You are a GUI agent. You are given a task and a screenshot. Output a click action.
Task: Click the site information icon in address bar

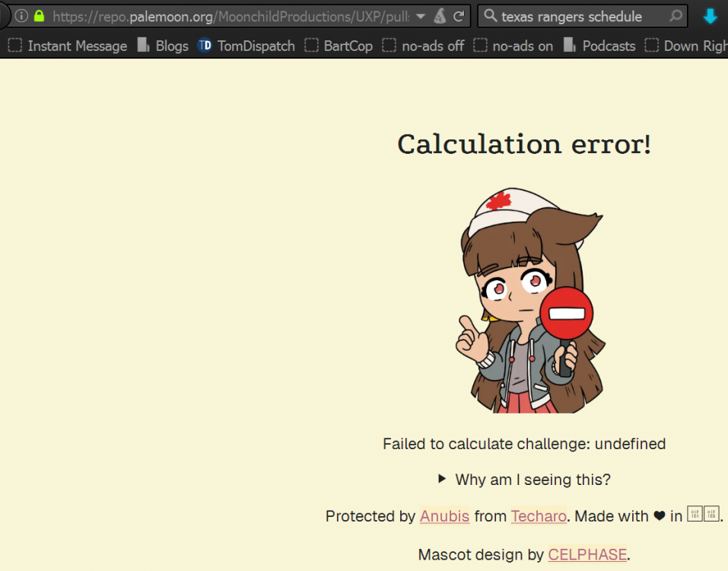click(x=22, y=16)
